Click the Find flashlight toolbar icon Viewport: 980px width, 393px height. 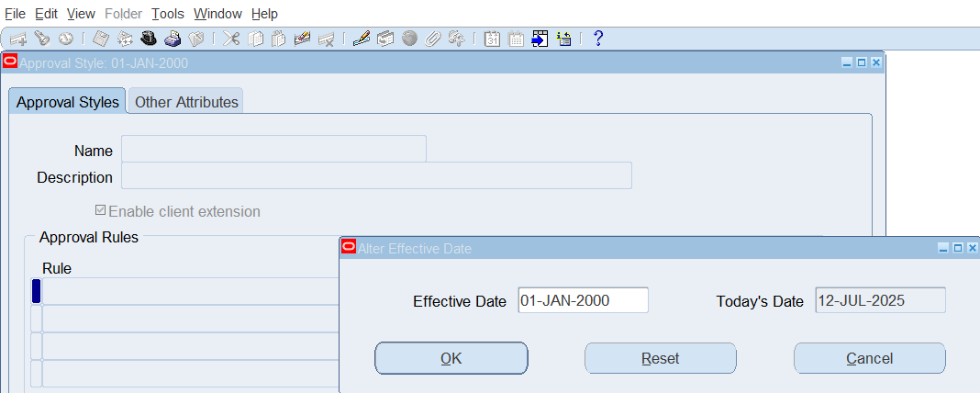point(42,39)
